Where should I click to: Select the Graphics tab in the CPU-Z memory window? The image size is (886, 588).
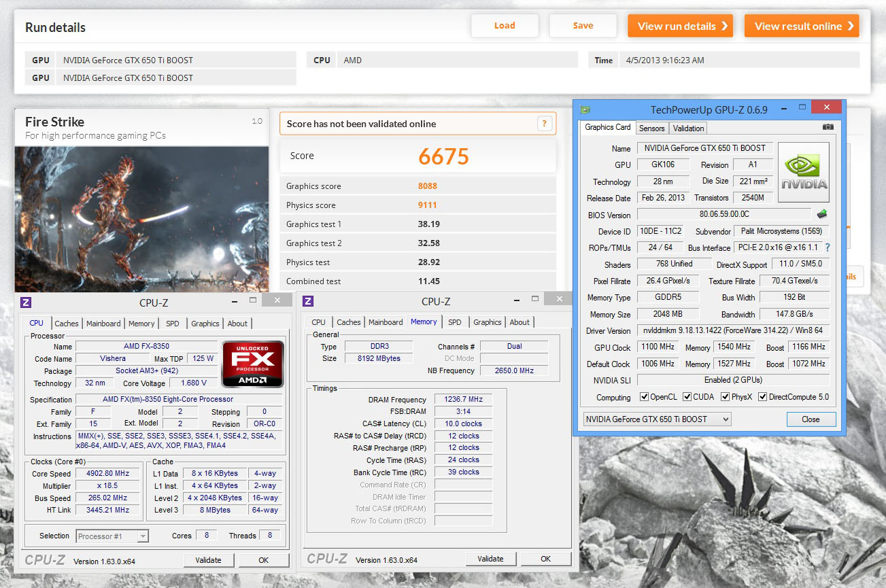[488, 322]
